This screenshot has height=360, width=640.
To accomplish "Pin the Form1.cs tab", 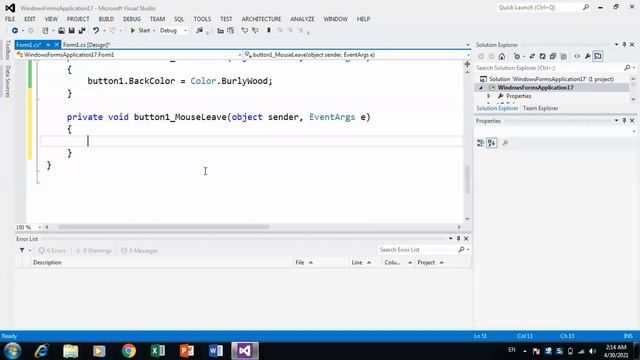I will pyautogui.click(x=48, y=45).
